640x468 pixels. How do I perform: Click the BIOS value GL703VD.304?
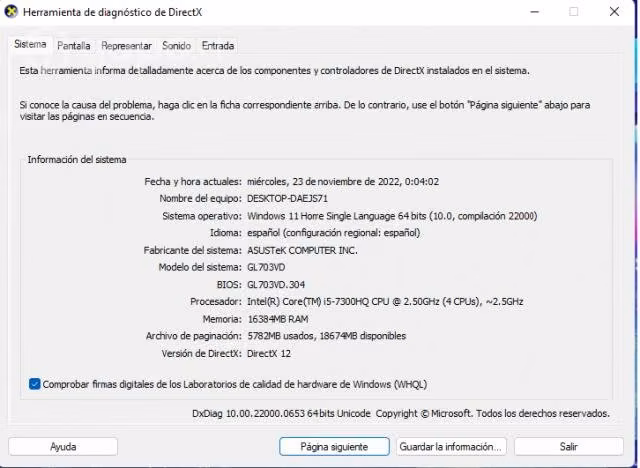276,284
